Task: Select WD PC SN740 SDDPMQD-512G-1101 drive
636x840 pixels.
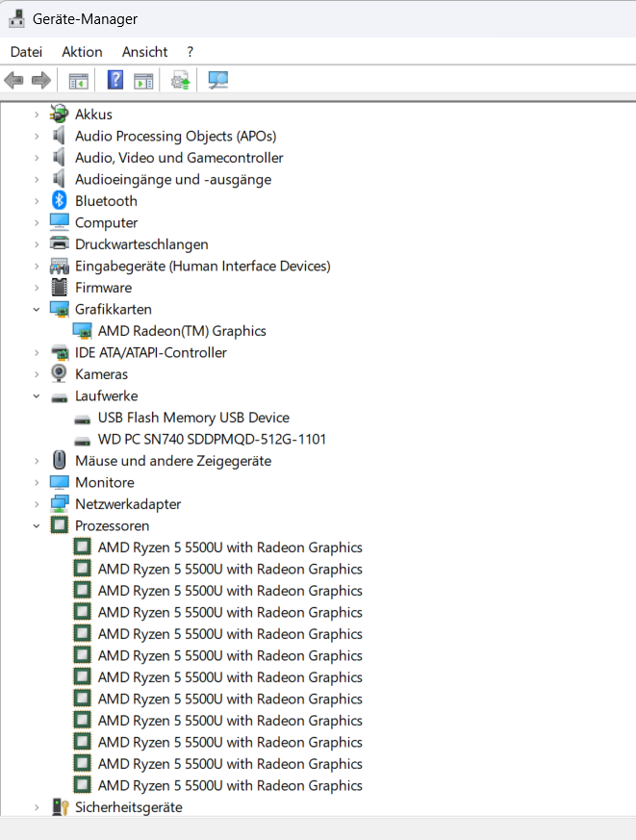Action: pos(212,440)
